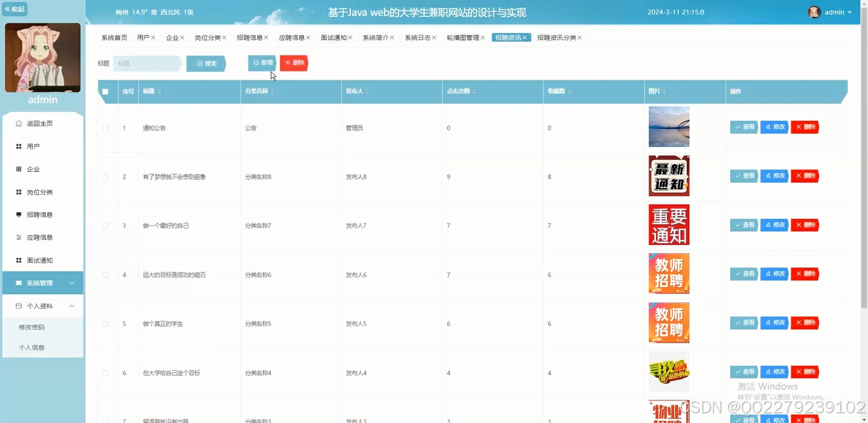Check the select-all checkbox in table header

(x=105, y=91)
